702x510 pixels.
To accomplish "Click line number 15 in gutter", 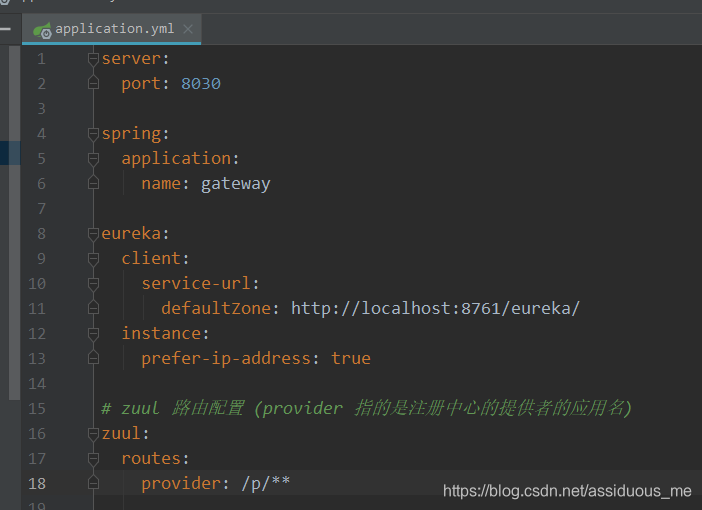I will (37, 408).
